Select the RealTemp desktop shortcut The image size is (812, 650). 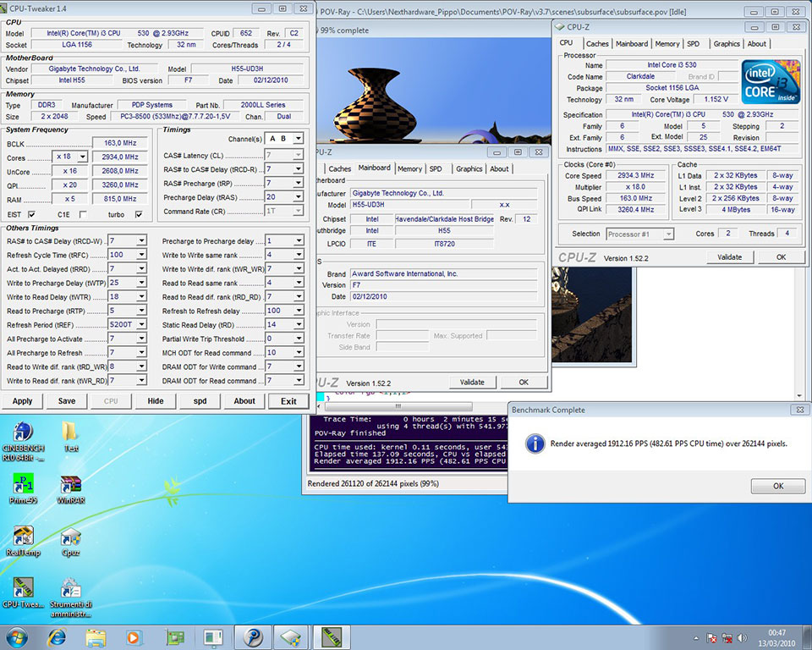tap(23, 541)
